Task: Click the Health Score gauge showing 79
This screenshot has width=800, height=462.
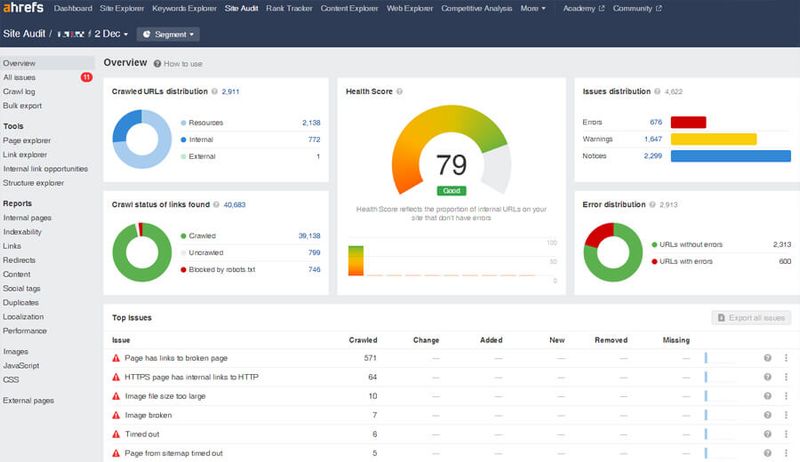Action: point(451,150)
